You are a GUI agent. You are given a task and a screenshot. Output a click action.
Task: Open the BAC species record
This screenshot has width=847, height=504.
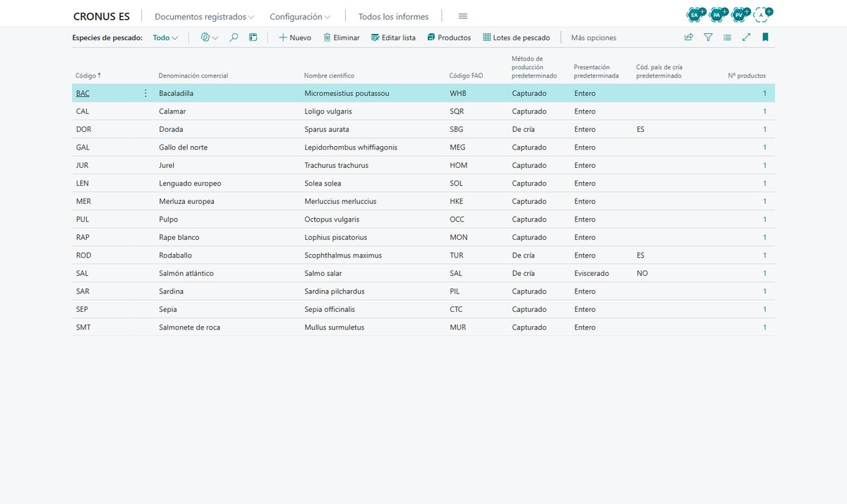coord(83,93)
